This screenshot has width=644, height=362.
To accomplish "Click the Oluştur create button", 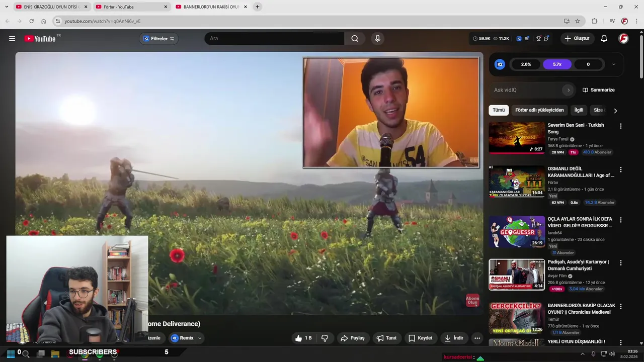I will point(577,39).
